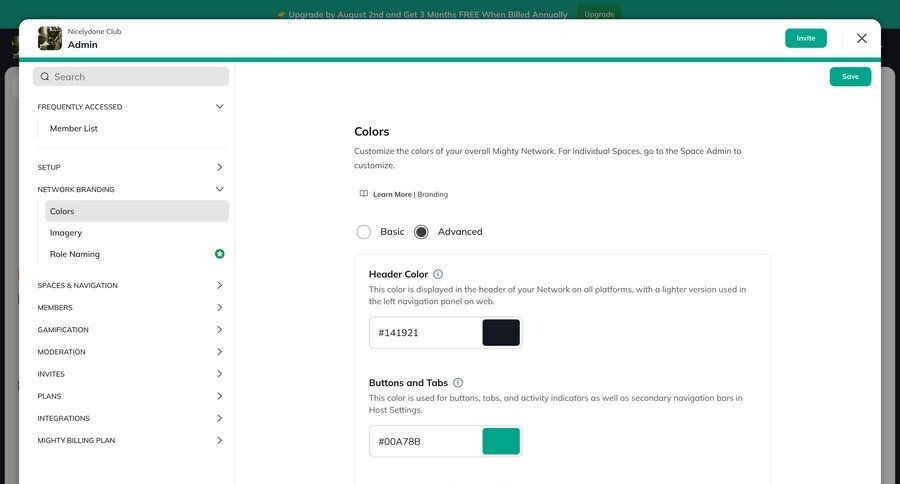Image resolution: width=900 pixels, height=484 pixels.
Task: Open Member List in the sidebar
Action: pyautogui.click(x=73, y=129)
